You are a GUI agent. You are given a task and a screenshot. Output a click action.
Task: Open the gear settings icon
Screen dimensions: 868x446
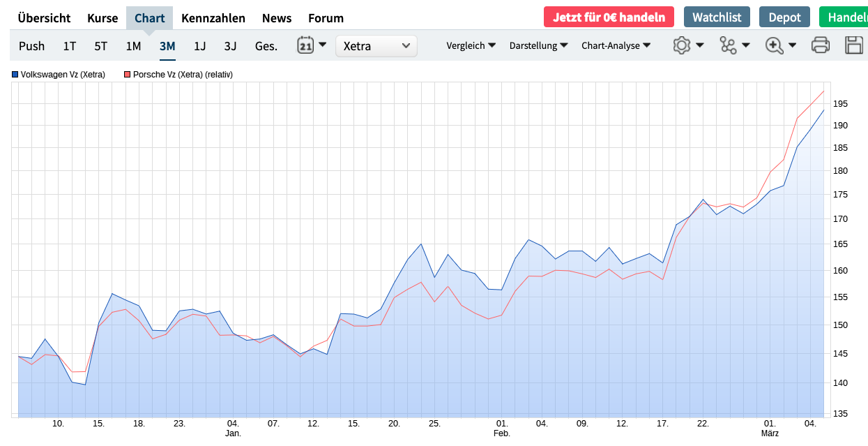click(681, 45)
